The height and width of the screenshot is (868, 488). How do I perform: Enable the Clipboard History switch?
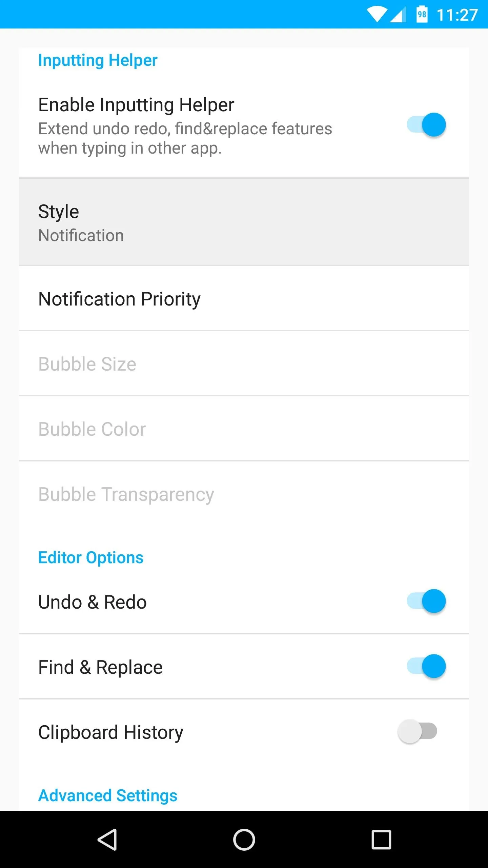[x=418, y=731]
